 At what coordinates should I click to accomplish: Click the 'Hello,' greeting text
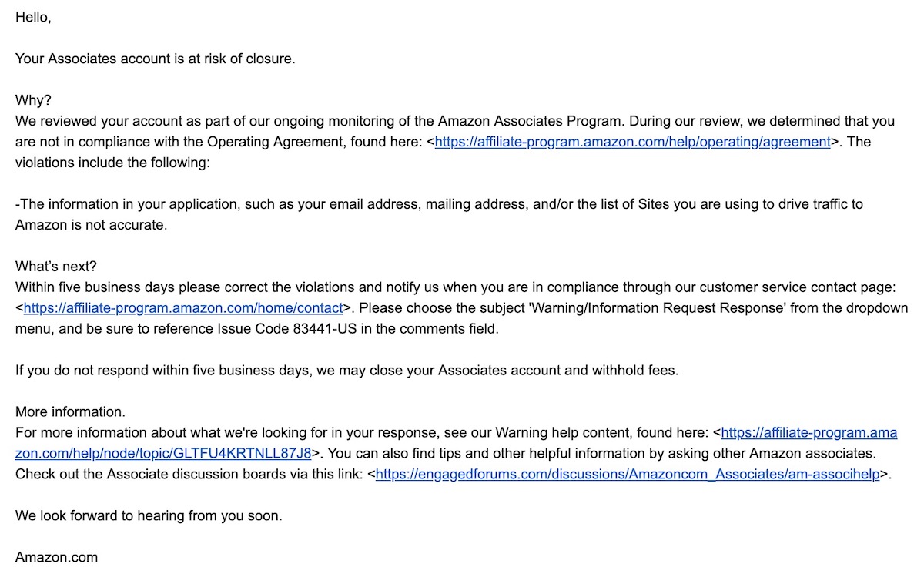click(33, 17)
